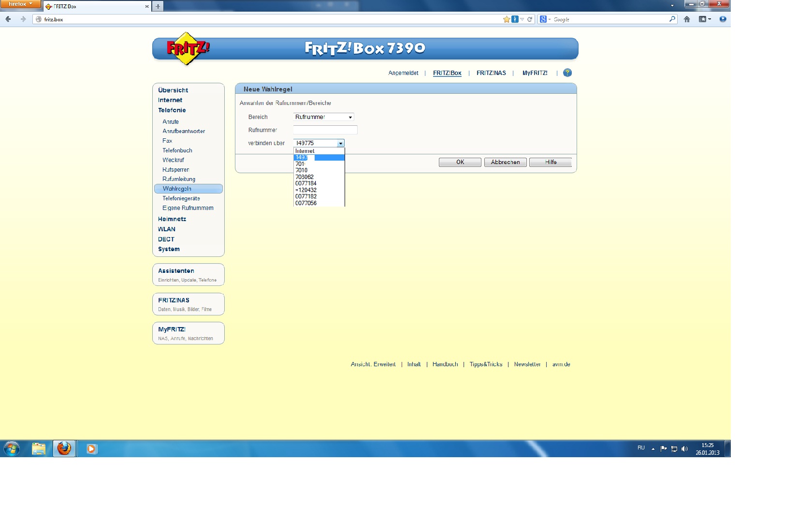Open the address bar history dropdown arrow

[522, 19]
